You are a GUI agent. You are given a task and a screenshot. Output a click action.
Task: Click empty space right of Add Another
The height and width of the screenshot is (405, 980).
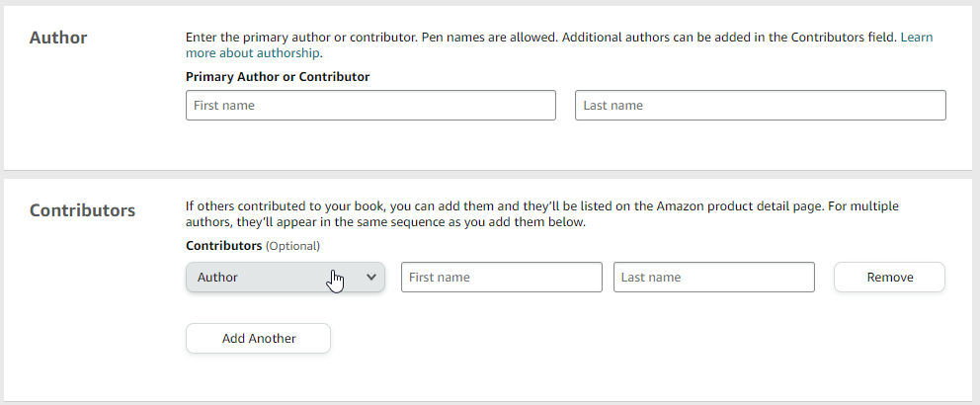click(x=593, y=339)
